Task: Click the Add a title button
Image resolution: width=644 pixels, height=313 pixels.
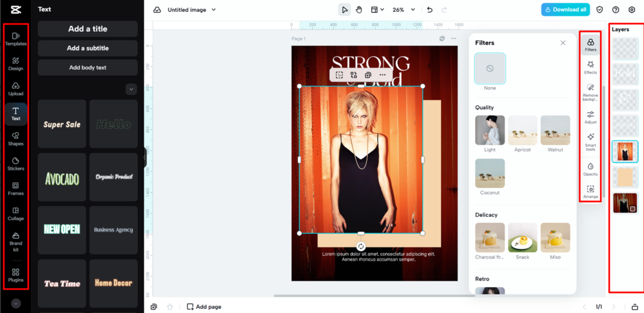Action: [88, 29]
